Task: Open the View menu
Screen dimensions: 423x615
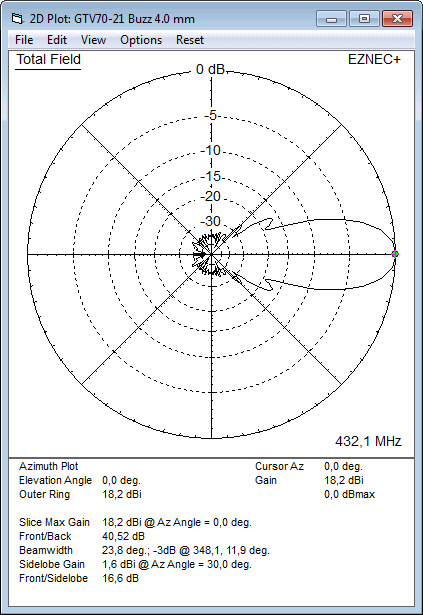Action: [x=93, y=40]
